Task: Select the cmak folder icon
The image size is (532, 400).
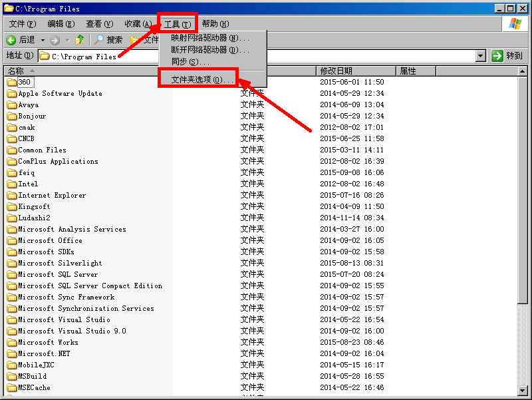Action: pyautogui.click(x=12, y=127)
